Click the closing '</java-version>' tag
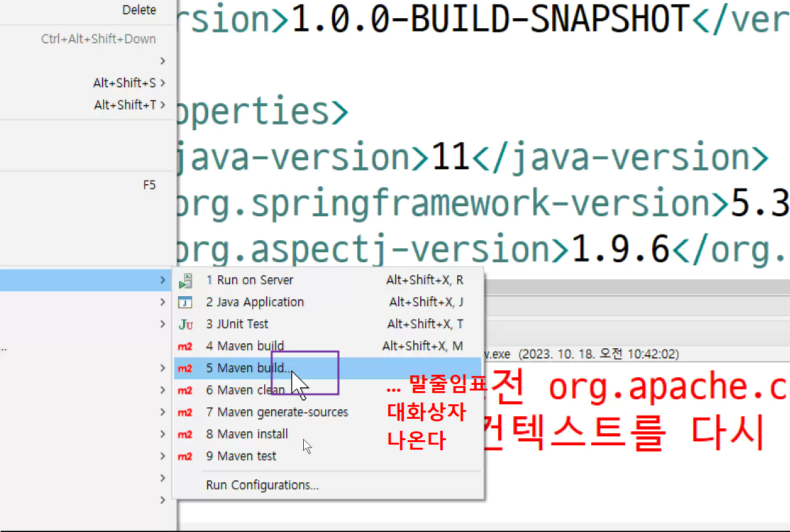The image size is (790, 532). pyautogui.click(x=619, y=157)
